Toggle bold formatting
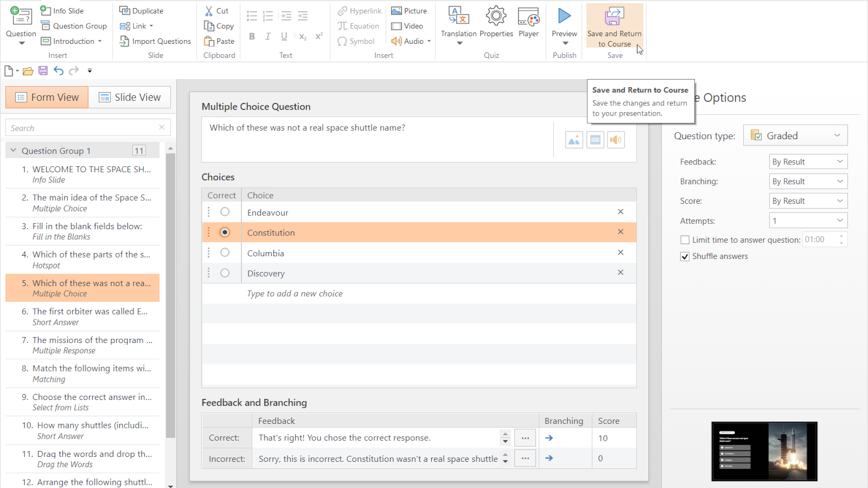 (252, 37)
